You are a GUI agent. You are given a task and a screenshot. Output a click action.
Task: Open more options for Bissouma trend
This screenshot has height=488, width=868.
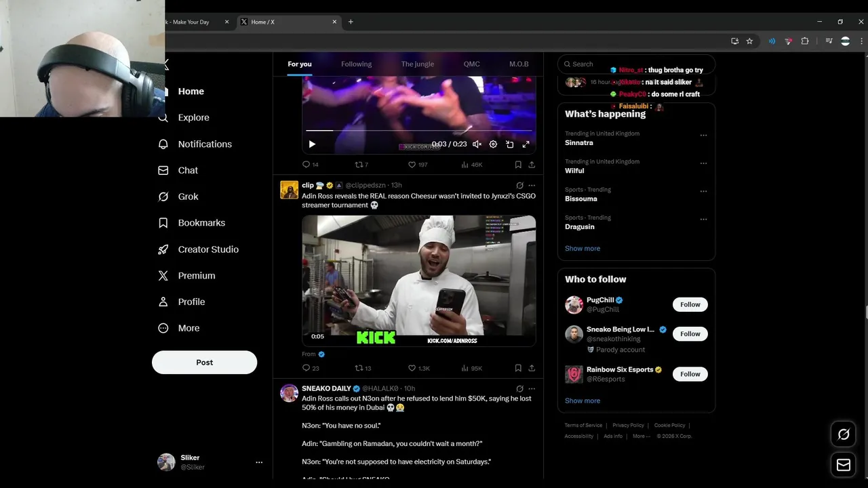[x=703, y=191]
